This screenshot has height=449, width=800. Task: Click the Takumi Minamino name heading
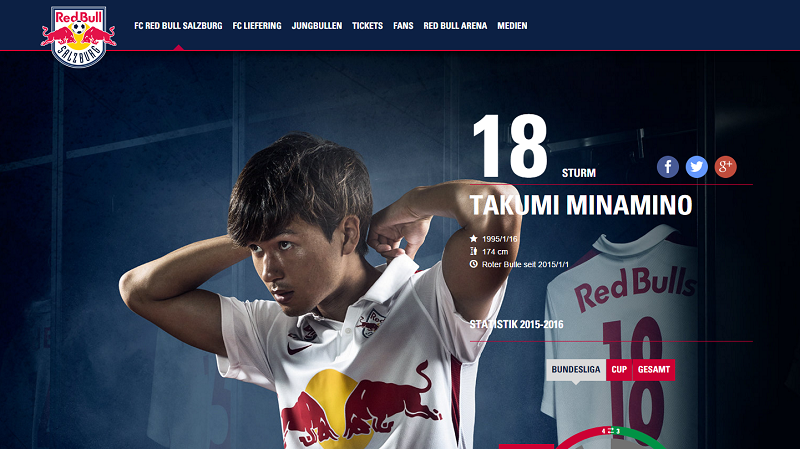click(x=581, y=206)
